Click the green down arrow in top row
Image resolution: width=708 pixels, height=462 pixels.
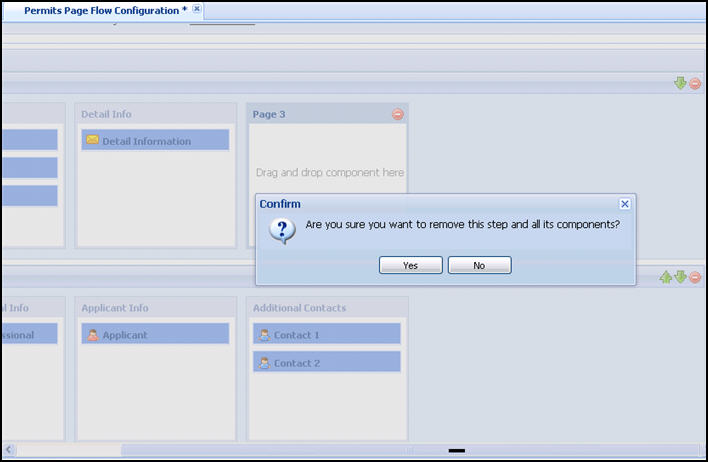[x=680, y=84]
